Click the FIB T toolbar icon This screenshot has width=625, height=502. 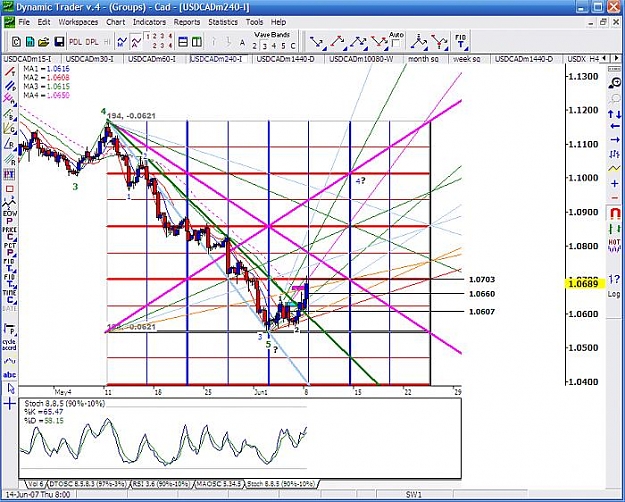tap(461, 41)
